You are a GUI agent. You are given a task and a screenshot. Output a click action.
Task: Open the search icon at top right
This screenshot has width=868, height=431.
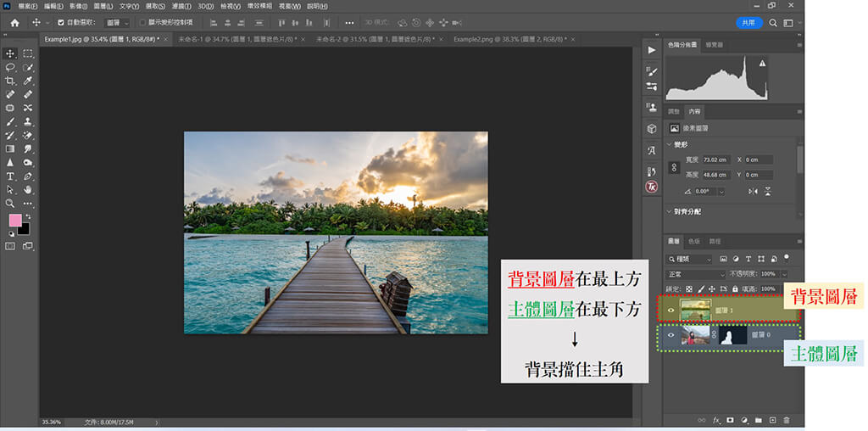[773, 23]
